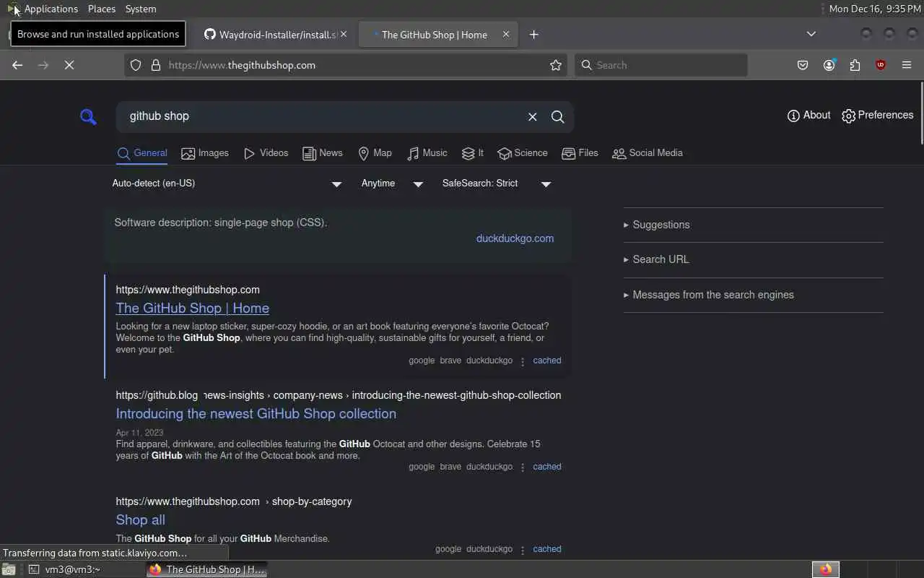
Task: Open cached version of github.blog result
Action: [546, 467]
